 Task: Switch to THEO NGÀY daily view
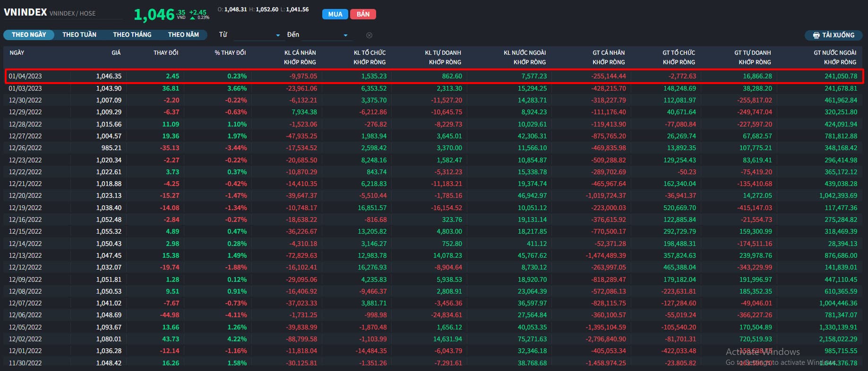tap(29, 35)
